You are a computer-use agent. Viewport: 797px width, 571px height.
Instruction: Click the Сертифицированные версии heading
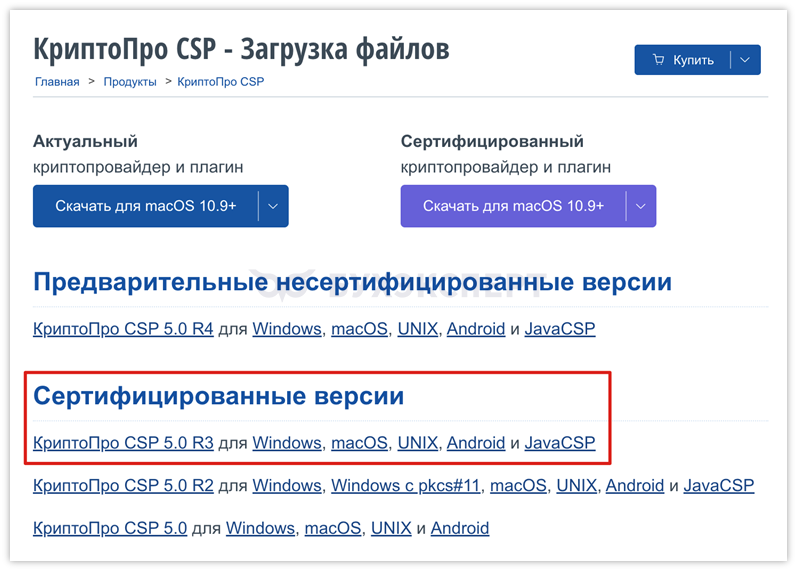tap(219, 396)
